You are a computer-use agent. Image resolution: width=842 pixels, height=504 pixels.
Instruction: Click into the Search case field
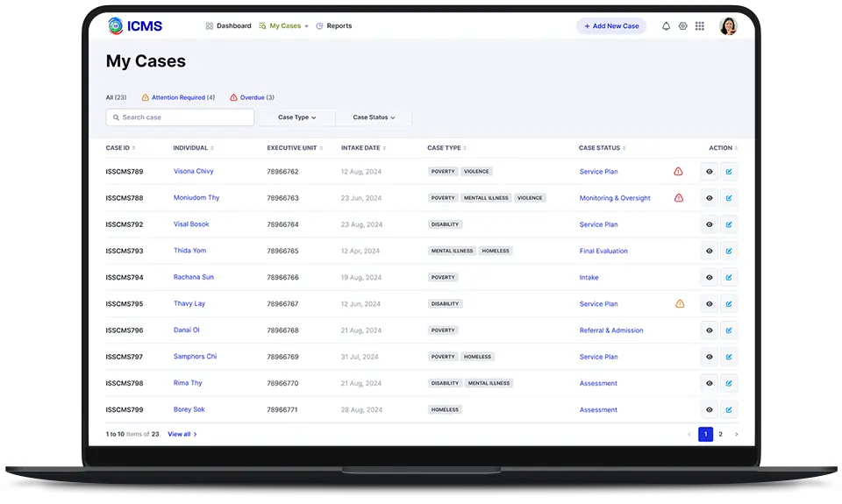[180, 117]
